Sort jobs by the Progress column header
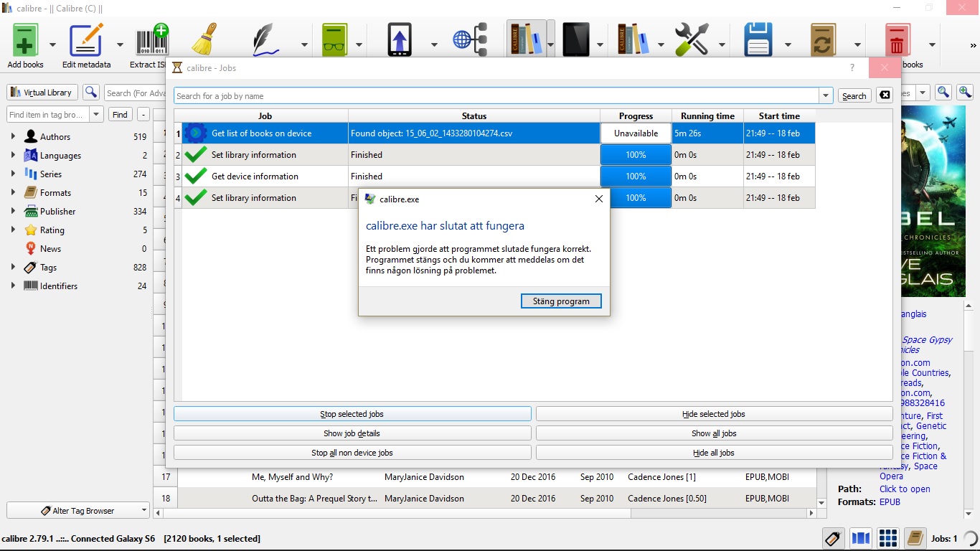 [636, 116]
